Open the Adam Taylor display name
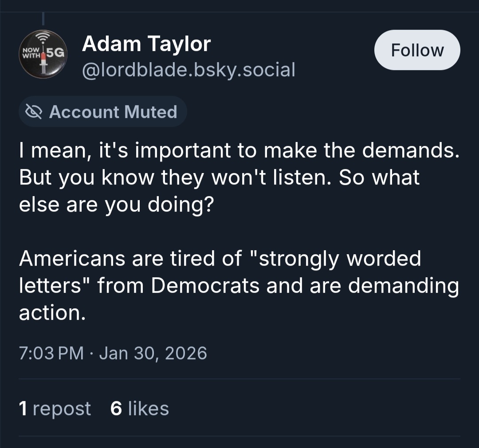This screenshot has height=448, width=479. (x=146, y=44)
